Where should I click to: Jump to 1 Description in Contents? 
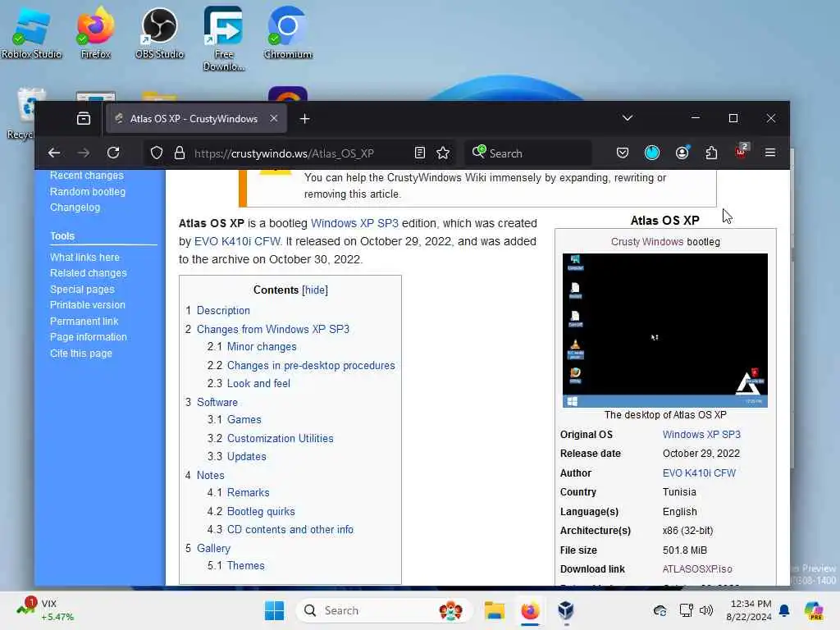pos(223,311)
